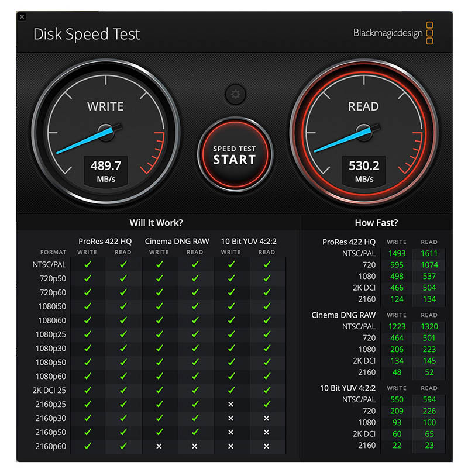Select the How Fast? panel header
468x476 pixels.
tap(376, 223)
